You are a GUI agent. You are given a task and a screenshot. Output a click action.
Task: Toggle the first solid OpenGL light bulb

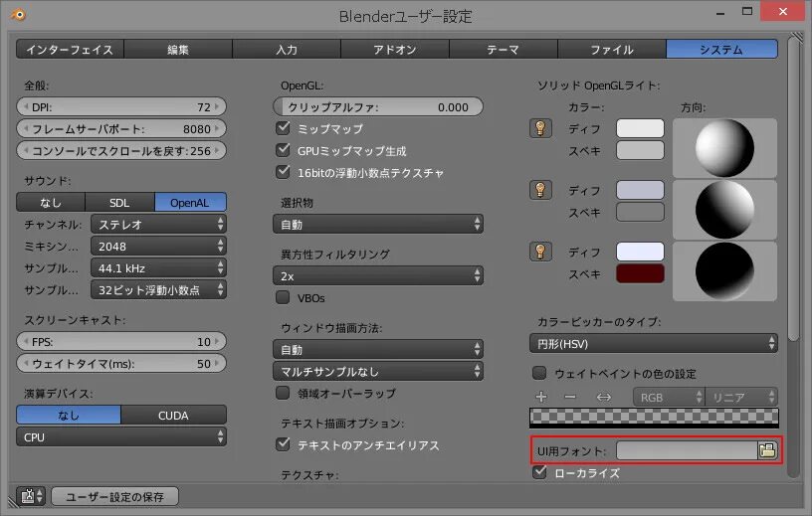tap(540, 128)
